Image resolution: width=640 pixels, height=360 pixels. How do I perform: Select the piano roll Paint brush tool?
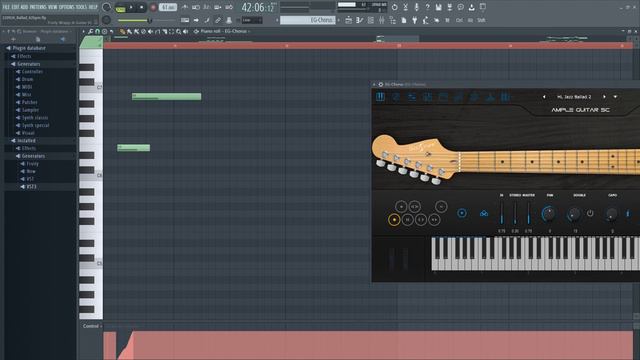129,31
